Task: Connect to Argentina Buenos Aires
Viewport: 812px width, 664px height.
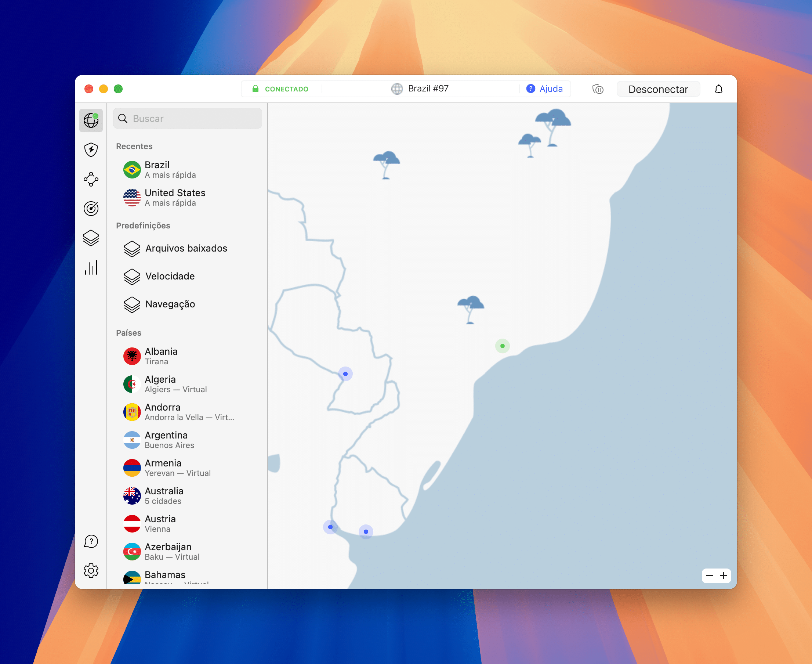Action: 187,440
